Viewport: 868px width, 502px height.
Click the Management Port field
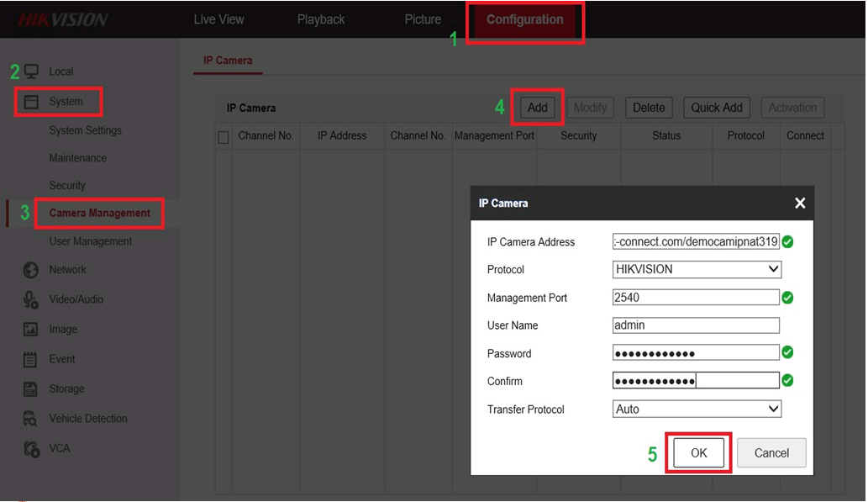(x=696, y=298)
